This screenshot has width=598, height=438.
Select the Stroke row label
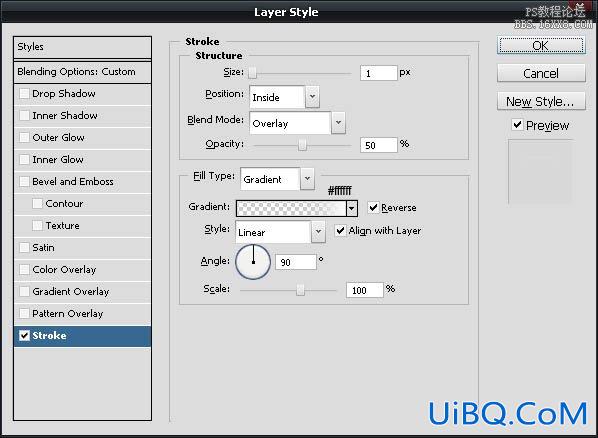49,335
